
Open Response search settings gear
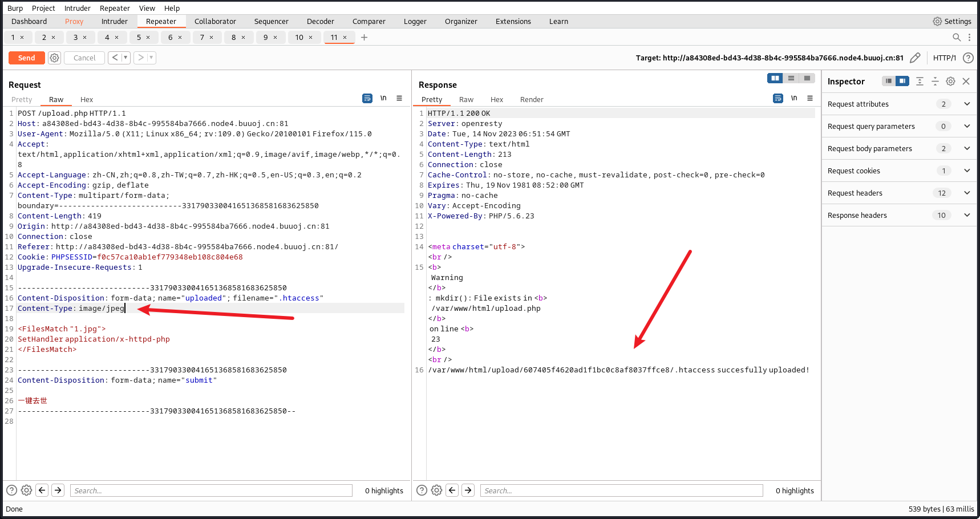[x=436, y=490]
